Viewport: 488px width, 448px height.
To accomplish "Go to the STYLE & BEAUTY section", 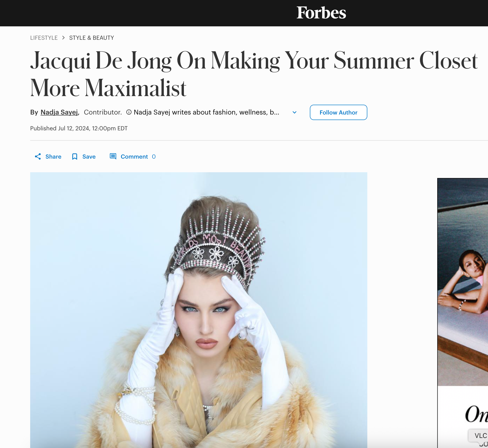I will (x=92, y=38).
